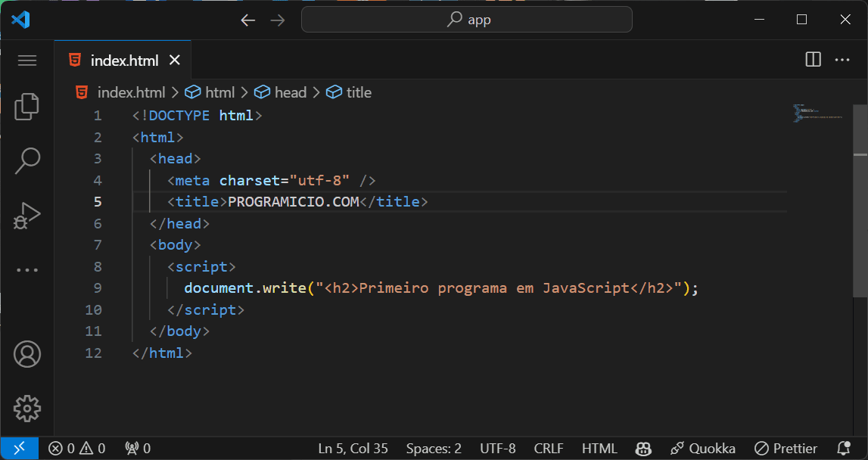
Task: Click the app search command center
Action: [467, 20]
